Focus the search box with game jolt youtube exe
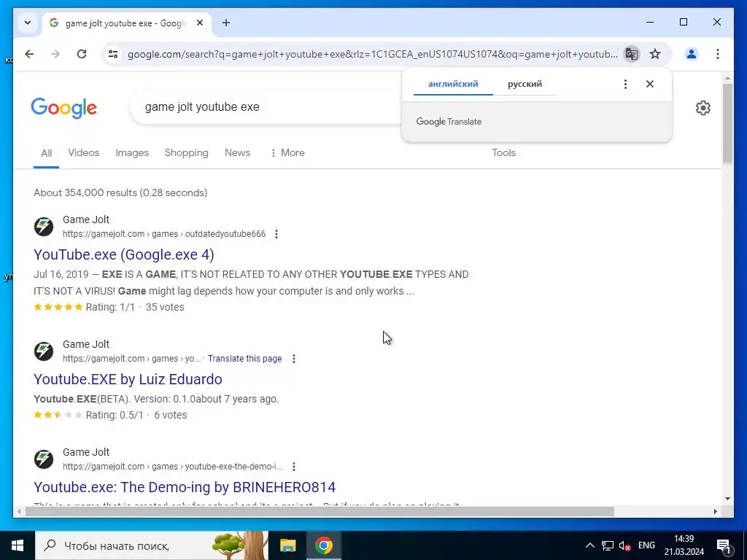Screen dimensions: 747x560 [267, 107]
